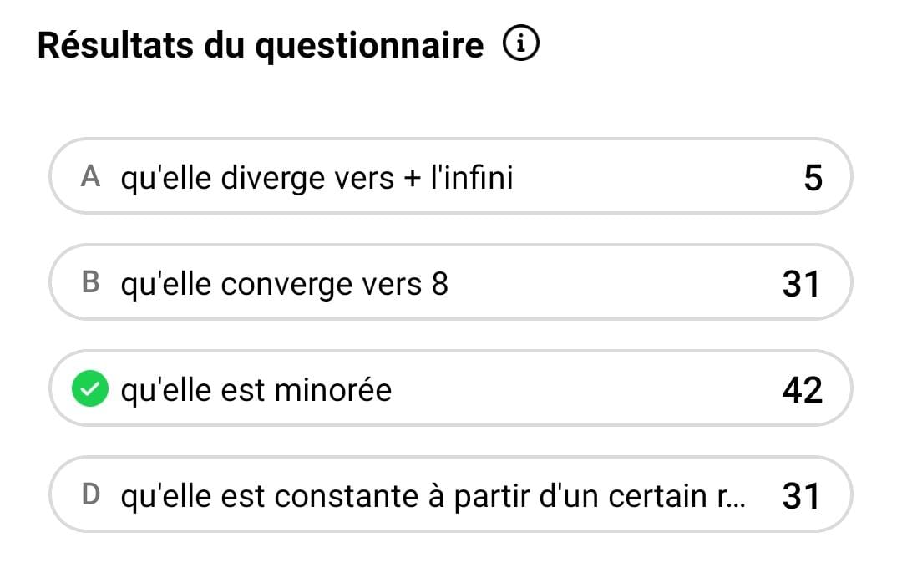Viewport: 902px width, 588px height.
Task: Click the "Résultats du questionnaire" heading
Action: pos(261,45)
